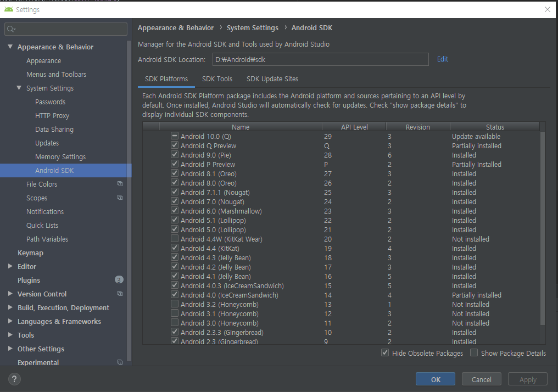Close the Settings dialog

pos(548,9)
